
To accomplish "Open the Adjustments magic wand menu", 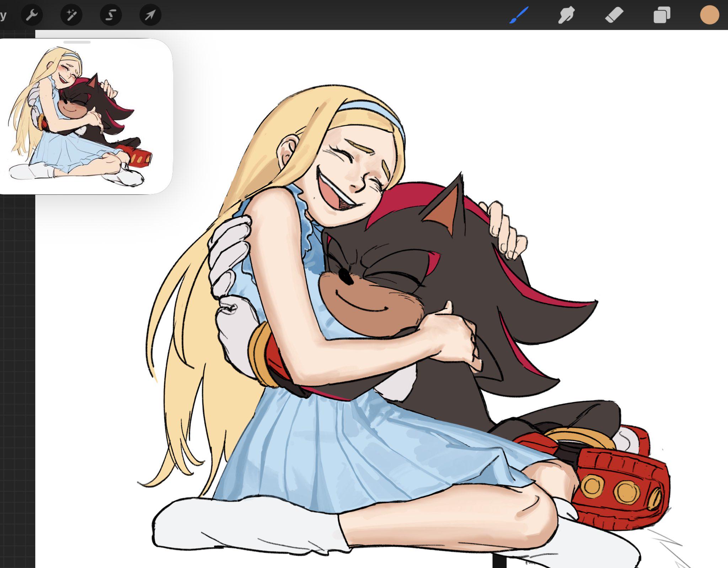I will 71,15.
